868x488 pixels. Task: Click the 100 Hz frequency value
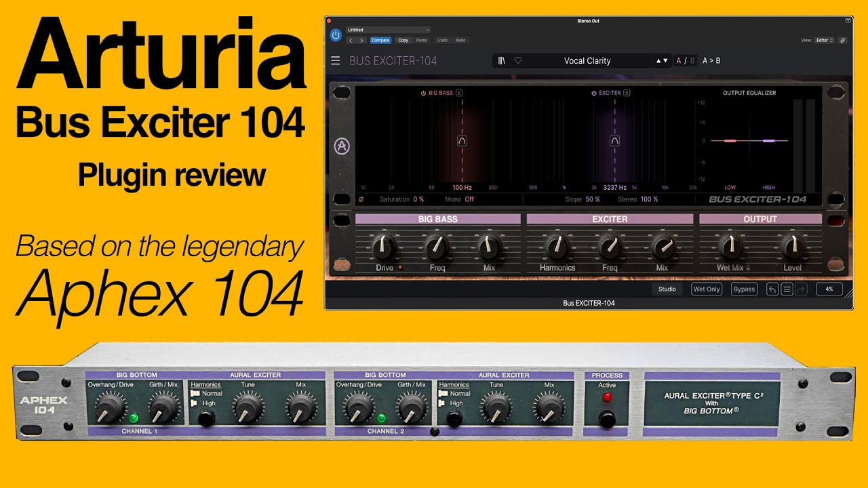pyautogui.click(x=462, y=187)
